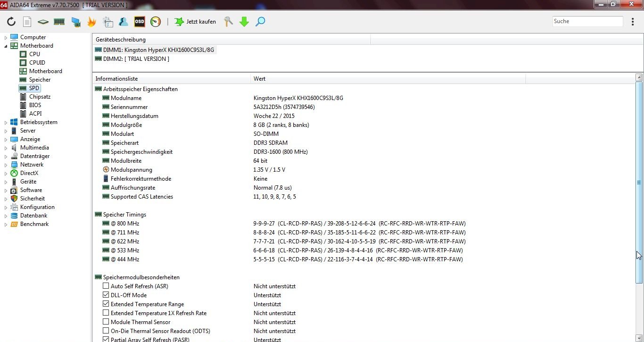Open the Report page icon

(x=27, y=22)
